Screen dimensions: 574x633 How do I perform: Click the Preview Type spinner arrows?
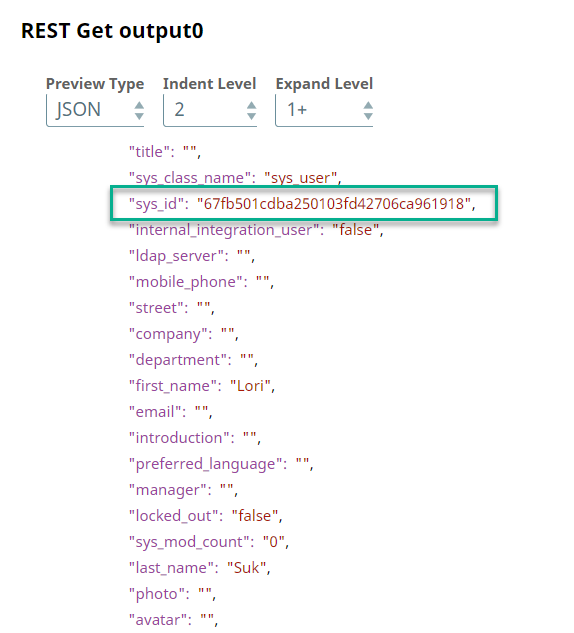click(x=139, y=111)
